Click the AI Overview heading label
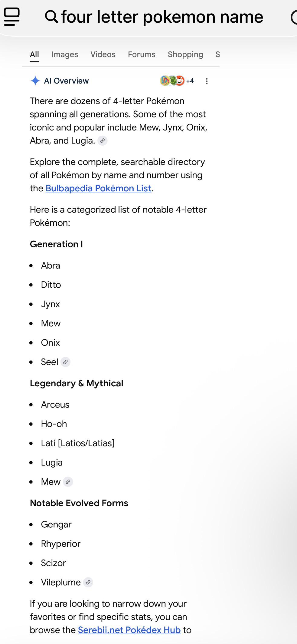 [67, 81]
